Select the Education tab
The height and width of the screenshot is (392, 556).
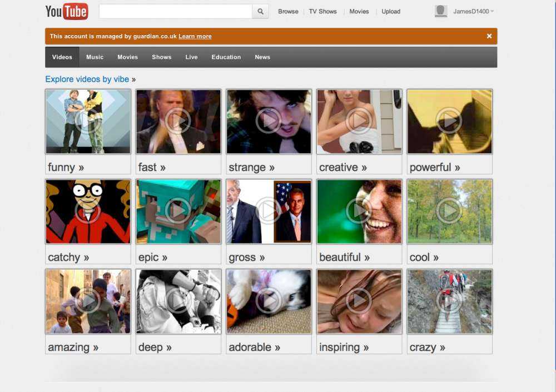click(x=226, y=57)
